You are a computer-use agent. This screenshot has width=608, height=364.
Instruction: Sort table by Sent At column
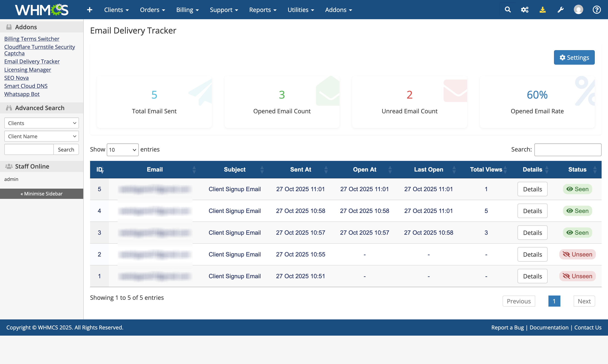click(301, 169)
